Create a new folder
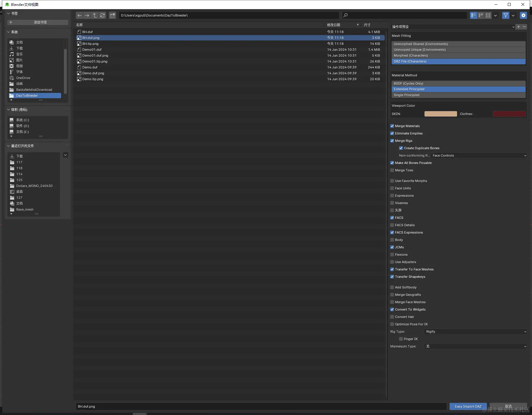Image resolution: width=532 pixels, height=415 pixels. 112,15
